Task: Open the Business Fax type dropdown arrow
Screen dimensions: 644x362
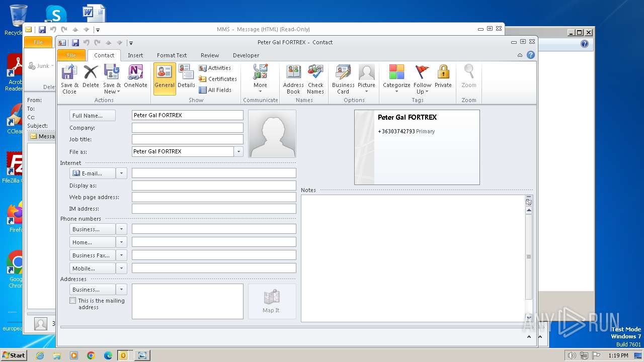Action: (121, 255)
